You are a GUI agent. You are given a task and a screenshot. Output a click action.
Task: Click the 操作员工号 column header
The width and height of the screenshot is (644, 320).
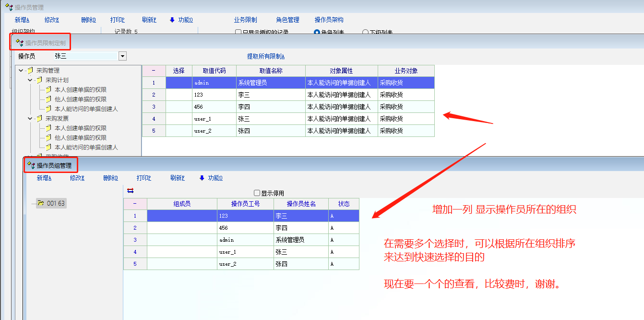(x=245, y=204)
